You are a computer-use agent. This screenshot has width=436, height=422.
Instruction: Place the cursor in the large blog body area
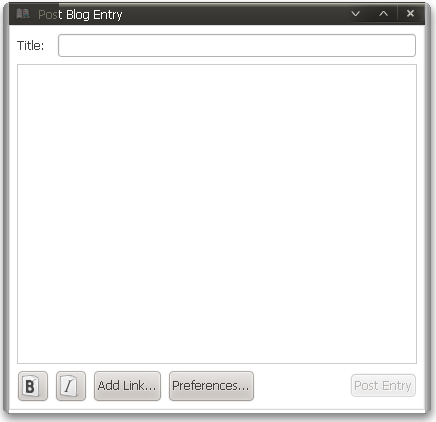click(x=217, y=214)
